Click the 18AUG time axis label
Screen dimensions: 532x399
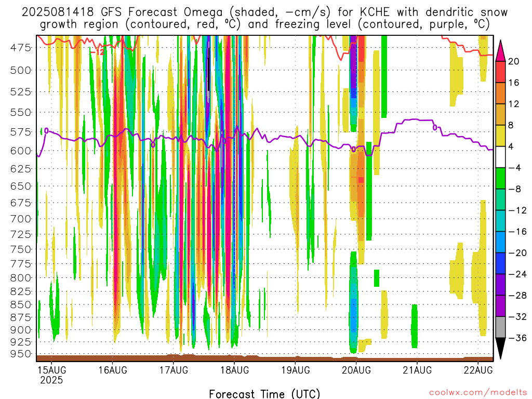tap(234, 370)
